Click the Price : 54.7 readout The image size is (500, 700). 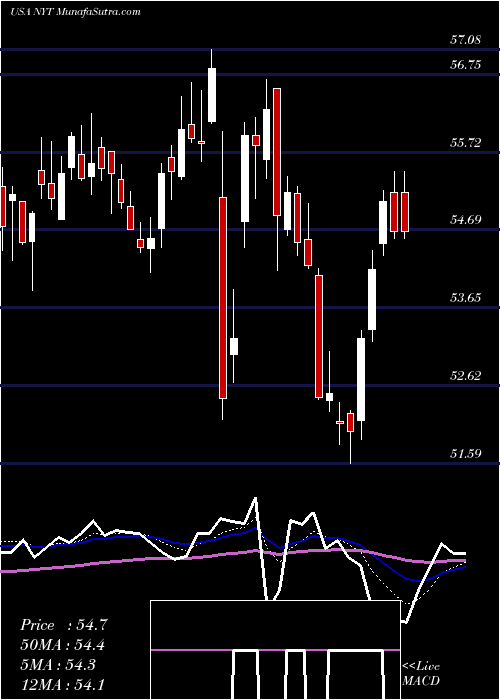(64, 625)
